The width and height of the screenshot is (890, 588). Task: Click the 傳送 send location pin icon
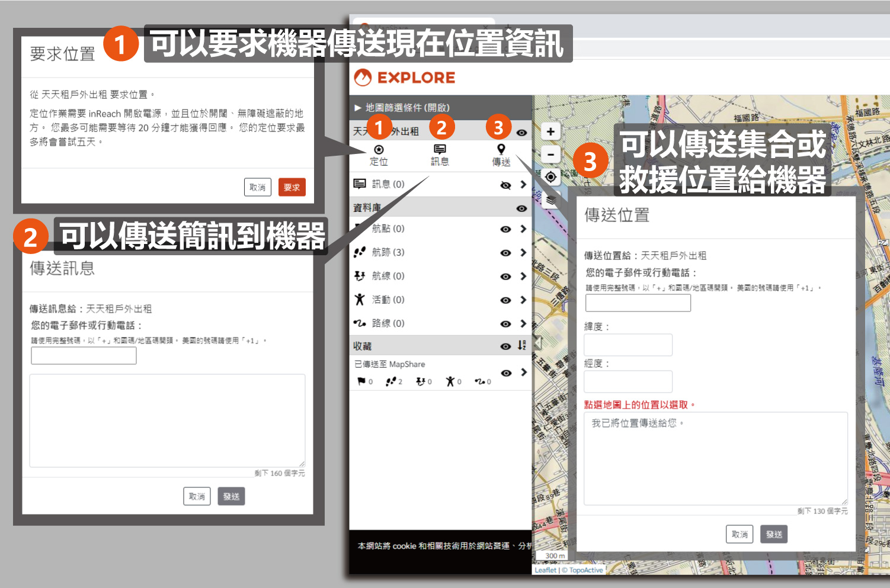point(501,149)
